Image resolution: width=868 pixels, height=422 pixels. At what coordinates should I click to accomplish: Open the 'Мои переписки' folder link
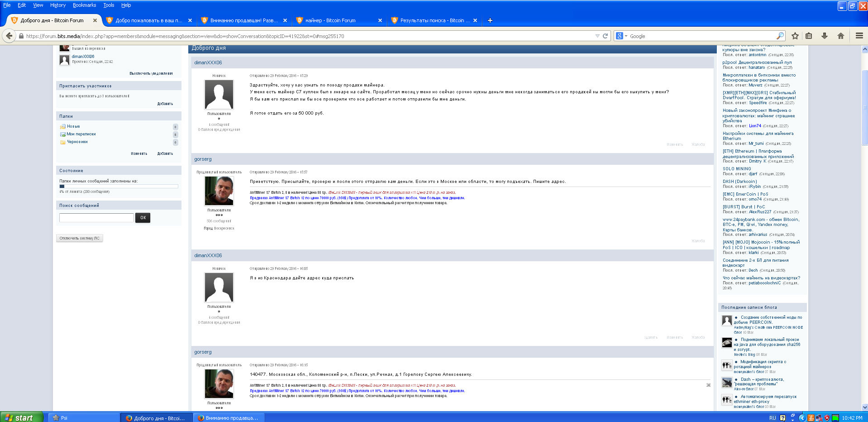[81, 134]
